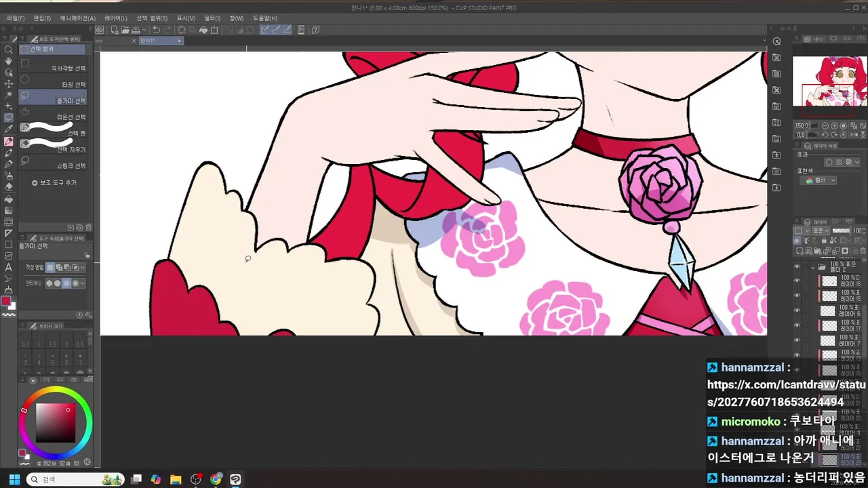Click the Fill icon in command bar
The image size is (868, 488).
203,30
